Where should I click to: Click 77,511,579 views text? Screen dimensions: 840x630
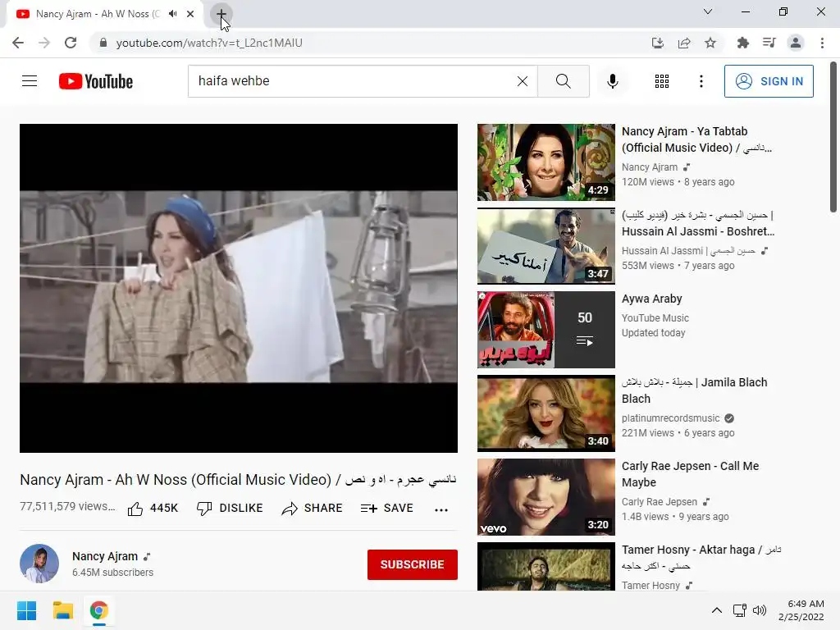[x=67, y=506]
